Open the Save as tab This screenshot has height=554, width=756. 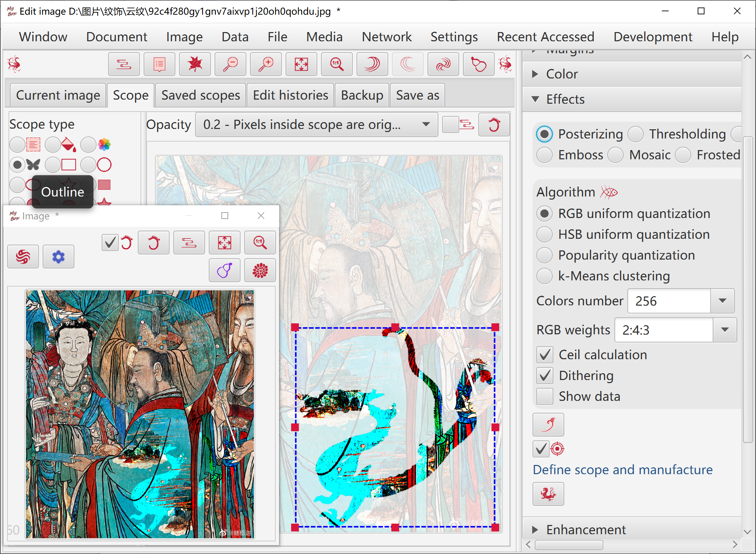(418, 95)
